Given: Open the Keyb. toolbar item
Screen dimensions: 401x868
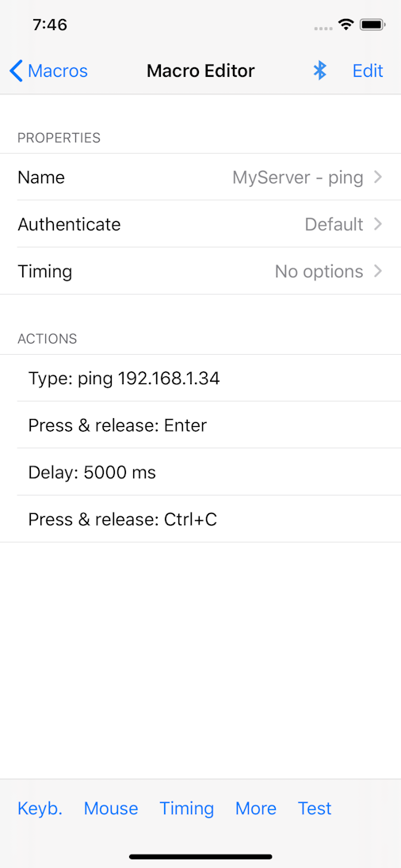Looking at the screenshot, I should [40, 809].
